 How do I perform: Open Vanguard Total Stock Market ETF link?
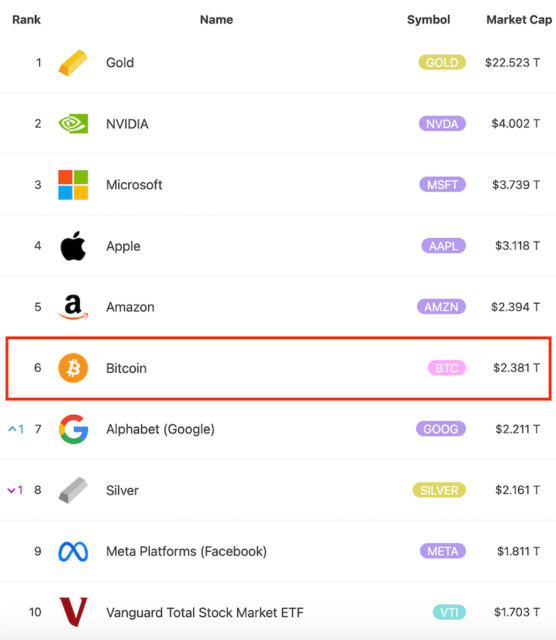(205, 613)
